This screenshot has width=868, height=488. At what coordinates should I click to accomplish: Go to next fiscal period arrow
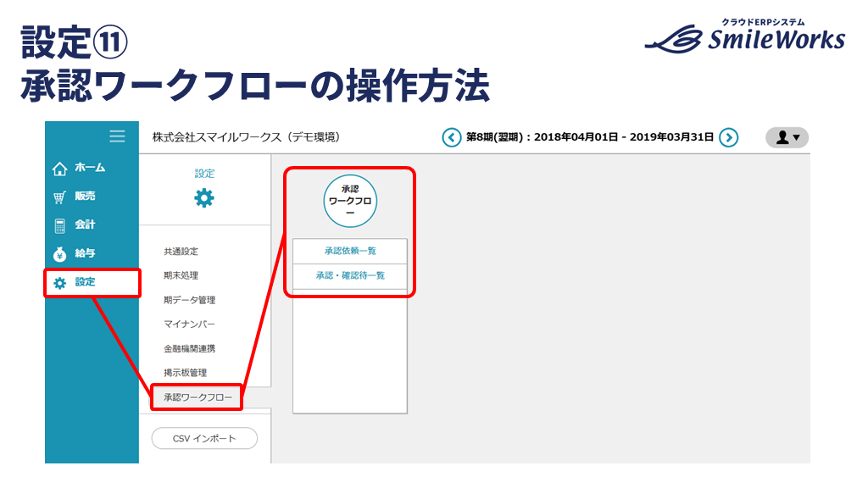click(x=728, y=137)
